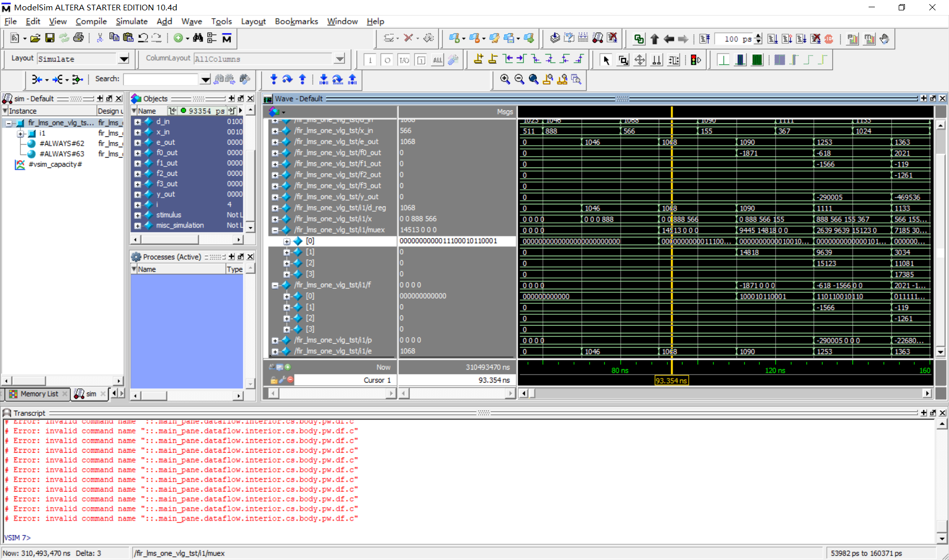The image size is (949, 560).
Task: Click the Zoom In magnifier icon
Action: coord(505,79)
